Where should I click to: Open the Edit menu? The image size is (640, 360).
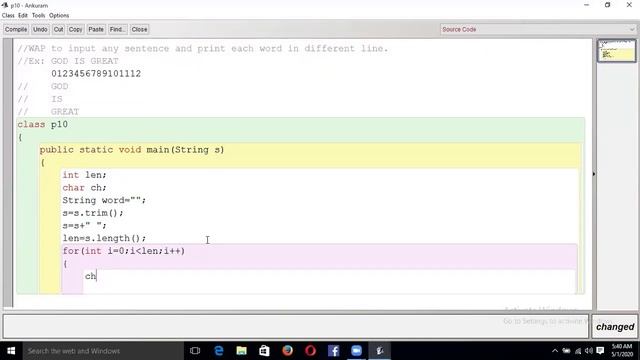tap(23, 16)
